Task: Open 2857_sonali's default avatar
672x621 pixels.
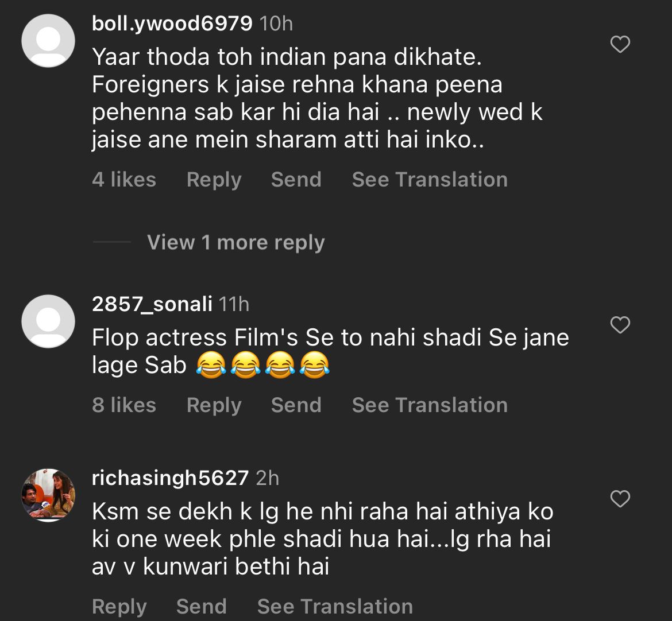Action: click(48, 321)
